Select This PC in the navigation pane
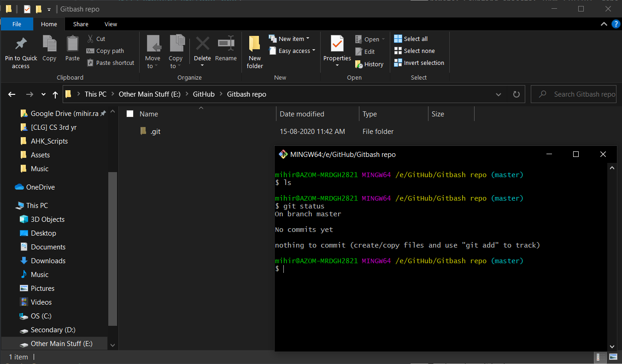 [31, 206]
